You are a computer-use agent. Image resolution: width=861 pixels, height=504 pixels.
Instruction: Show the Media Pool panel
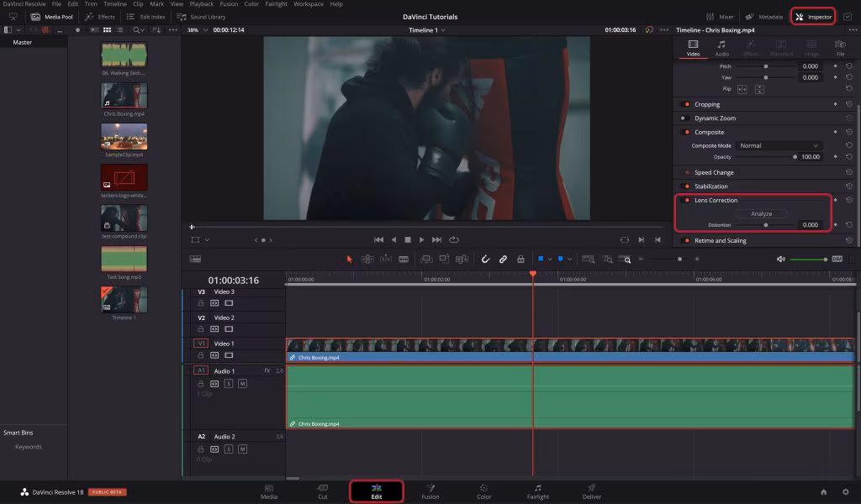pos(51,17)
